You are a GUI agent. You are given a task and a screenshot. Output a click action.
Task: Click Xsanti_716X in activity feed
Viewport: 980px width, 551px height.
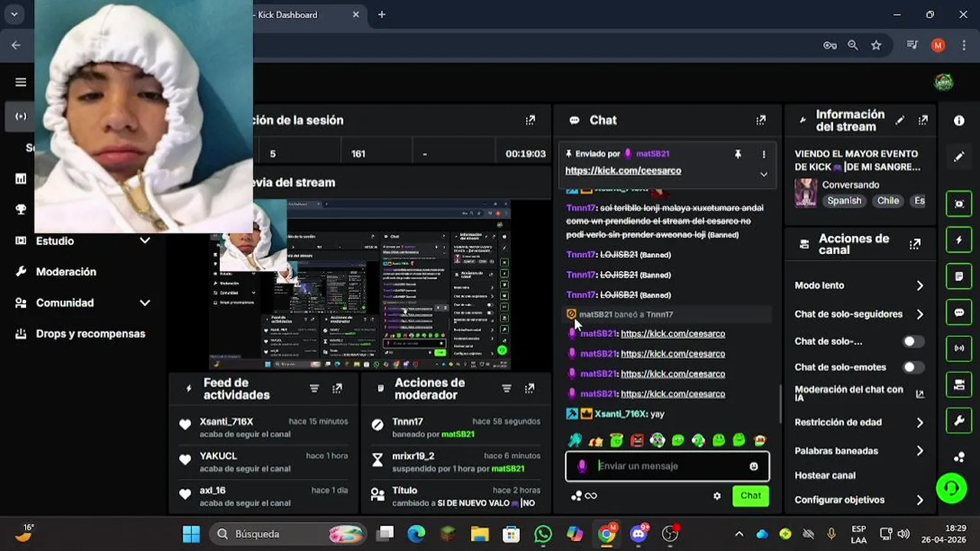coord(226,422)
